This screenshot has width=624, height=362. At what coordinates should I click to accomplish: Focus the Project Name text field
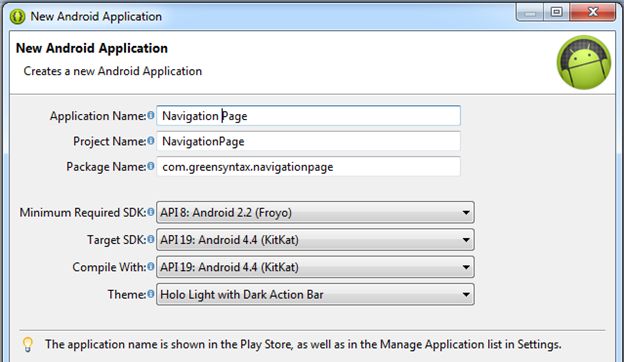pos(308,141)
